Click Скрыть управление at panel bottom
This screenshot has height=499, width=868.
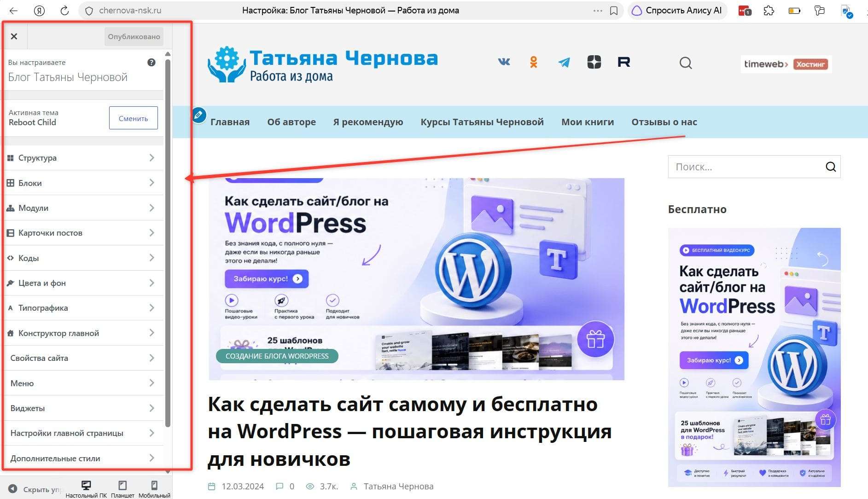point(35,489)
